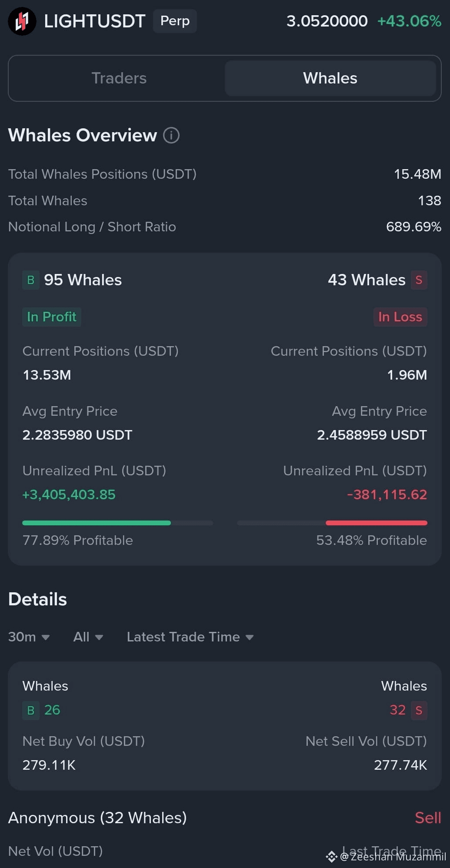The width and height of the screenshot is (450, 868).
Task: Click the In Loss label
Action: pos(400,317)
